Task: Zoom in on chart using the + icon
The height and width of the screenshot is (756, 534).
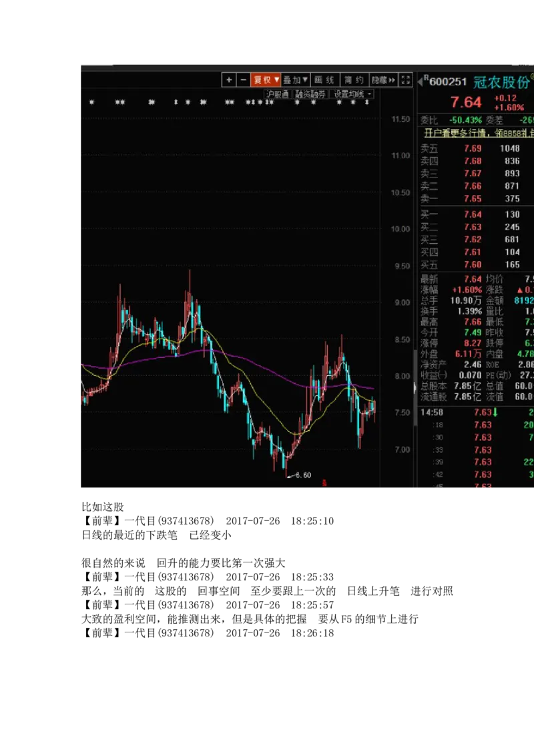Action: coord(228,79)
